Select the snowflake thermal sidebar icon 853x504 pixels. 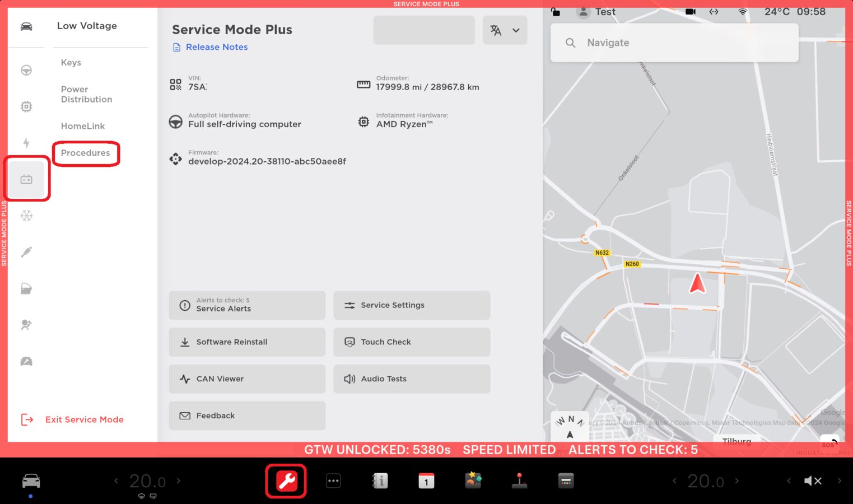(26, 216)
